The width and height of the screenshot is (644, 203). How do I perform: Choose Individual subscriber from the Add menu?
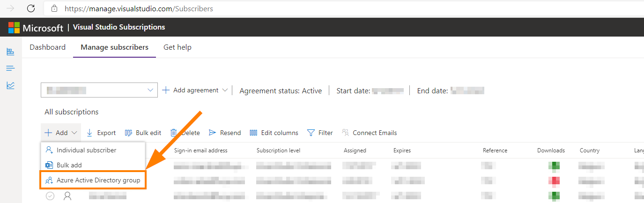(x=93, y=150)
